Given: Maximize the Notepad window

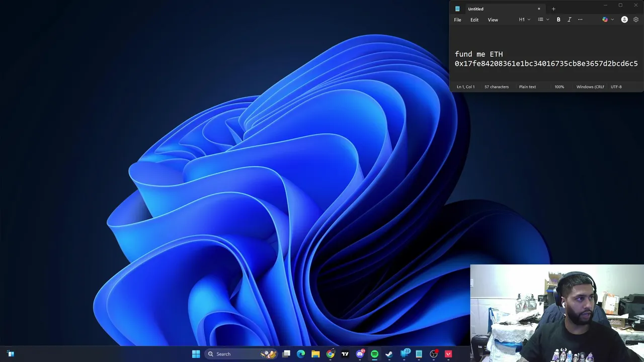Looking at the screenshot, I should tap(620, 6).
